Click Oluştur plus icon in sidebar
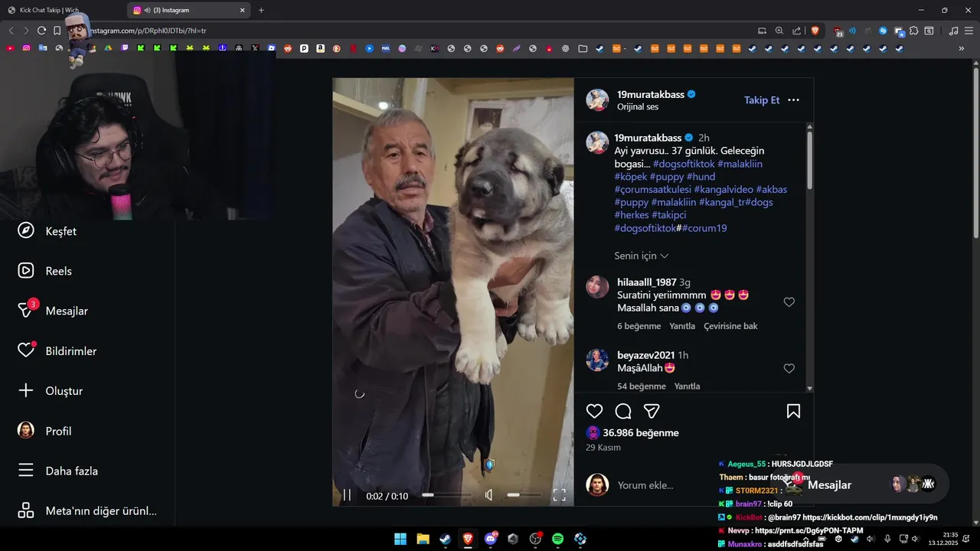This screenshot has height=551, width=980. [26, 390]
